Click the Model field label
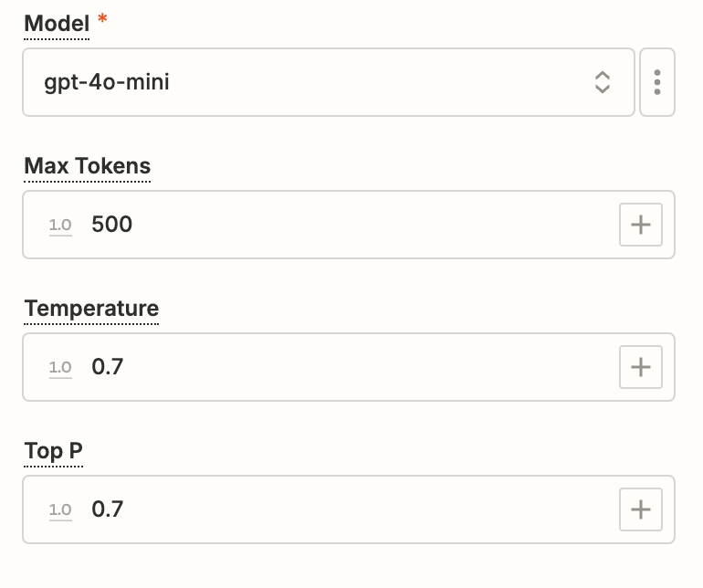This screenshot has height=588, width=703. [x=57, y=24]
